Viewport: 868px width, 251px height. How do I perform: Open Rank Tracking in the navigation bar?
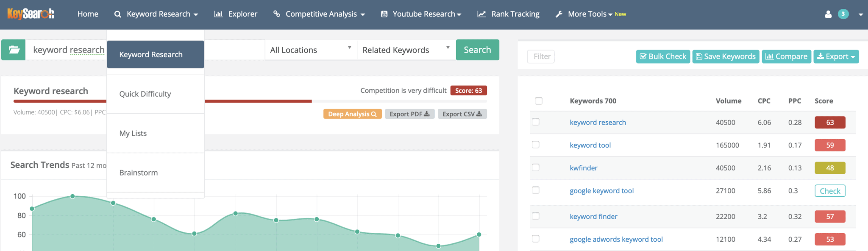pos(509,14)
